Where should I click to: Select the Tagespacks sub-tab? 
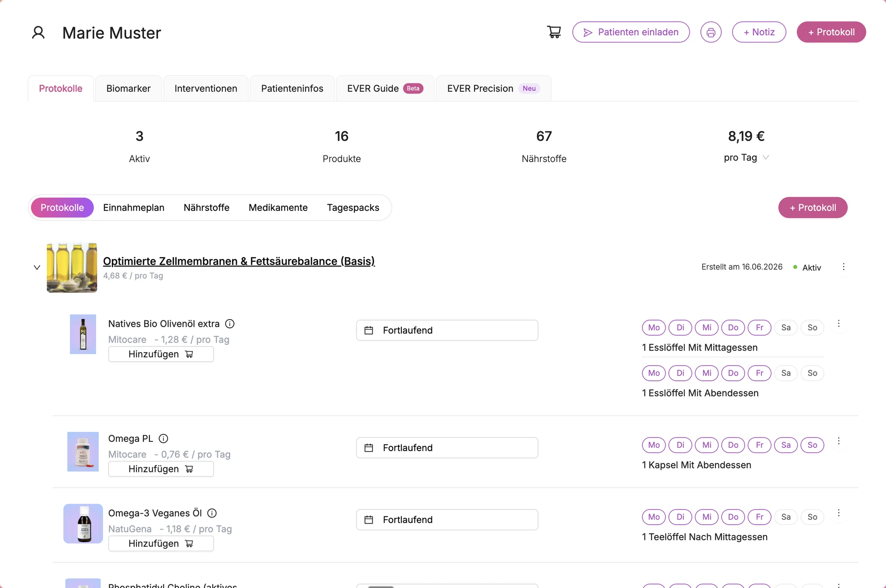pyautogui.click(x=353, y=208)
